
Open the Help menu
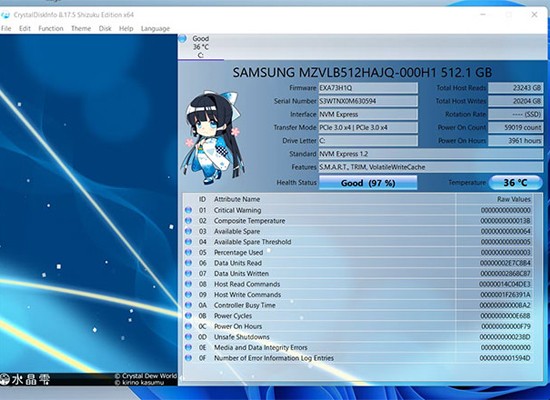[x=126, y=28]
